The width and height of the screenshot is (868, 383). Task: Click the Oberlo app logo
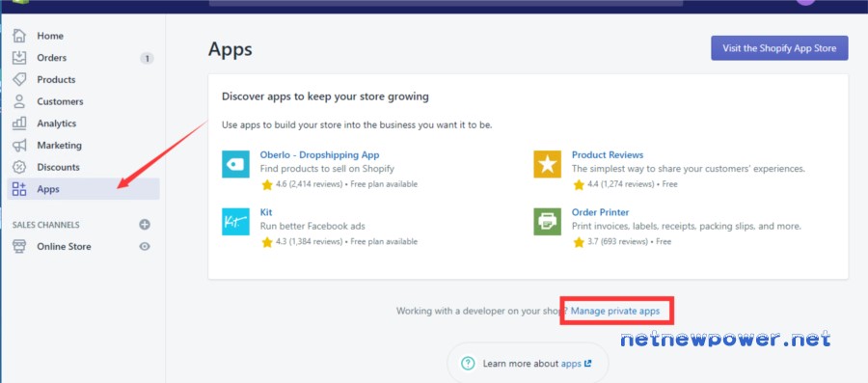(x=235, y=164)
